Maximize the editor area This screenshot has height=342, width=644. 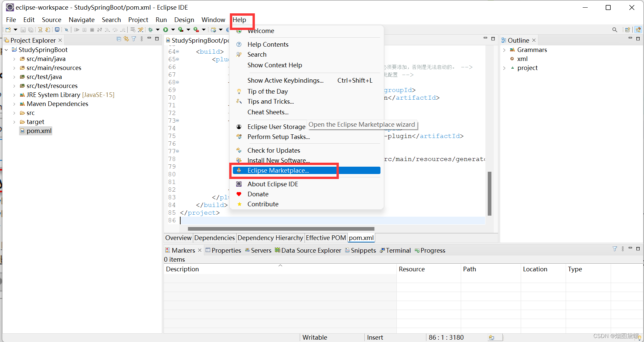click(493, 39)
